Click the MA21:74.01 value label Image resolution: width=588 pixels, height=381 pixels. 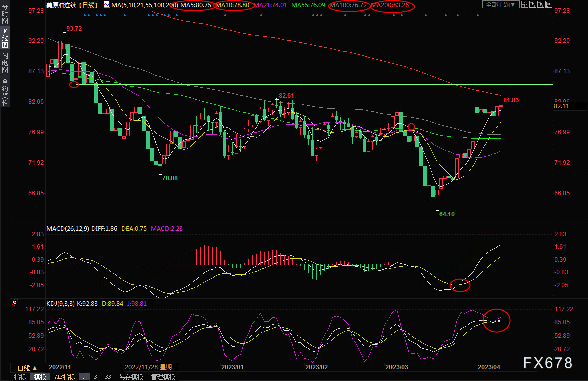pos(270,5)
